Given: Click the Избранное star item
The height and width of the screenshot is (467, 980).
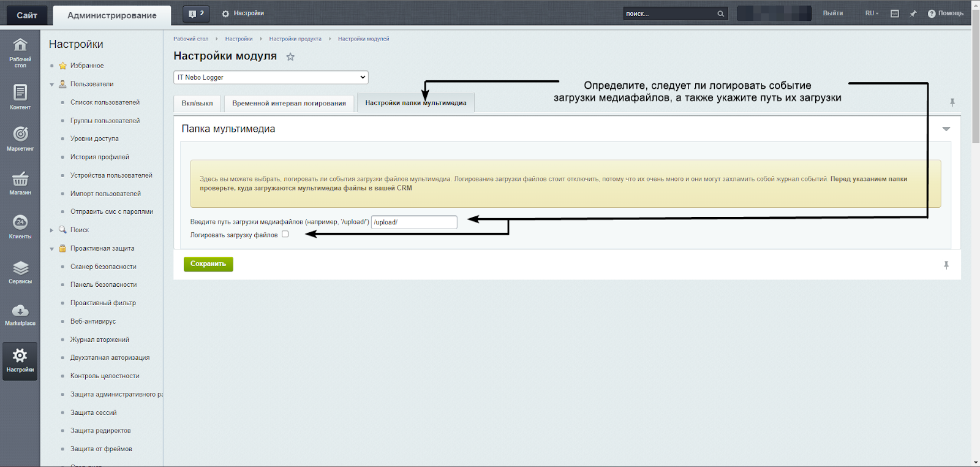Looking at the screenshot, I should (x=62, y=66).
